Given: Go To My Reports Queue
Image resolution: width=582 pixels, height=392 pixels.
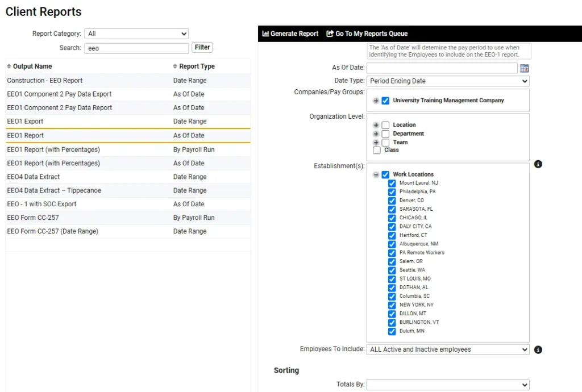Looking at the screenshot, I should click(x=367, y=34).
